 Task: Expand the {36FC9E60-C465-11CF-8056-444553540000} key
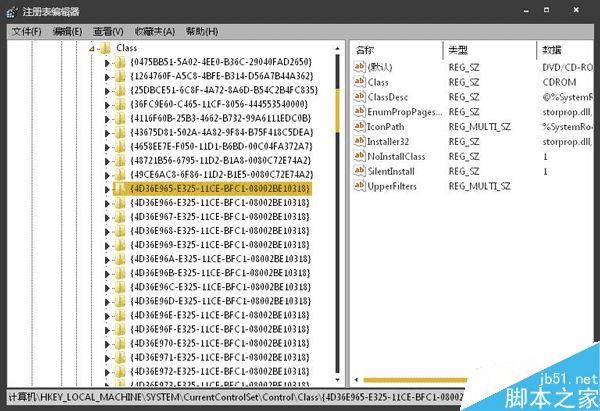pyautogui.click(x=107, y=105)
